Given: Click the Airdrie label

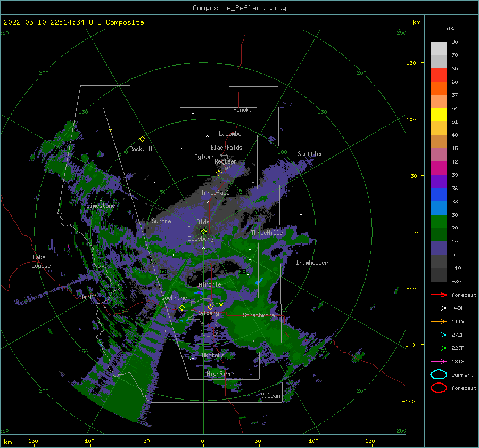Looking at the screenshot, I should click(x=210, y=284).
